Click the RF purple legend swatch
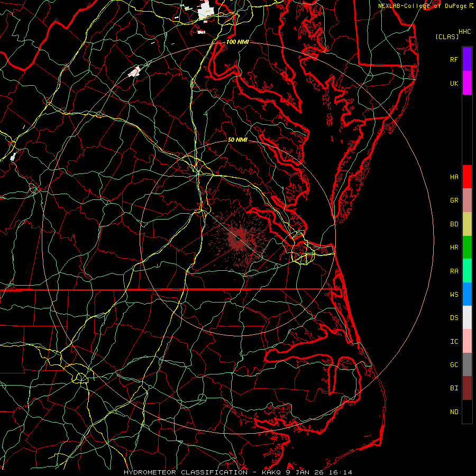This screenshot has height=476, width=476. (x=467, y=59)
